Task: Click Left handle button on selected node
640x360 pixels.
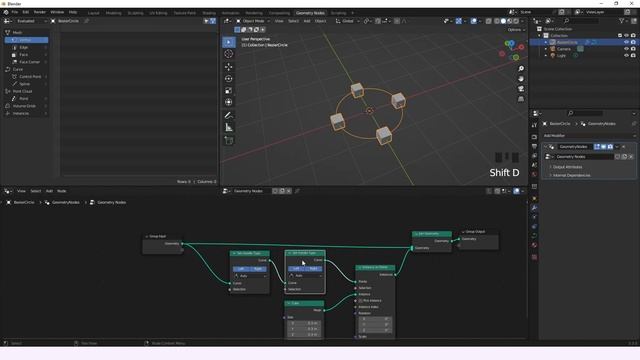Action: tap(296, 269)
